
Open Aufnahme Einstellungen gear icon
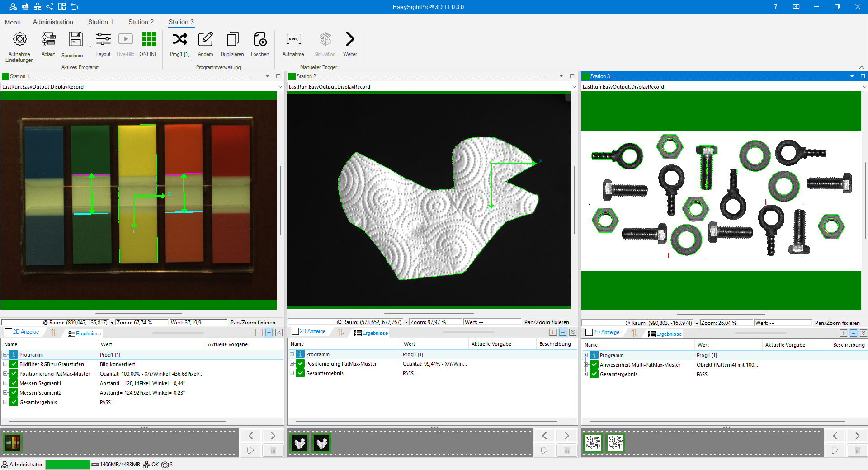pyautogui.click(x=19, y=39)
